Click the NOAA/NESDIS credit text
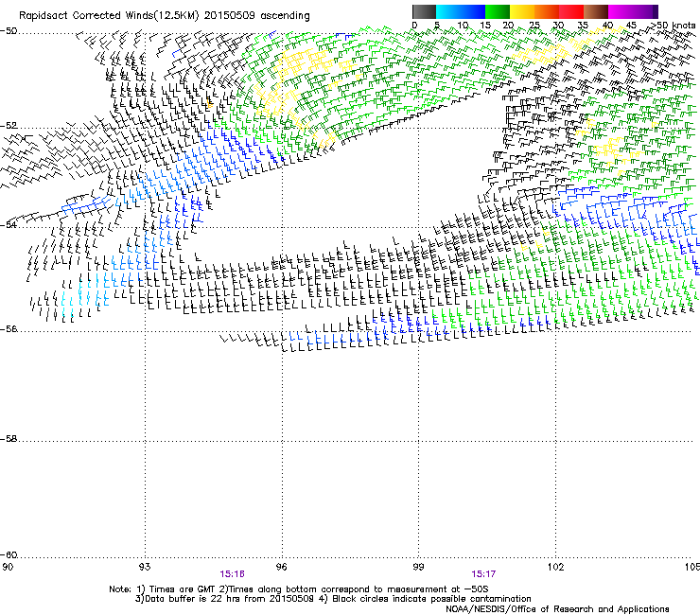The width and height of the screenshot is (700, 615). click(557, 609)
